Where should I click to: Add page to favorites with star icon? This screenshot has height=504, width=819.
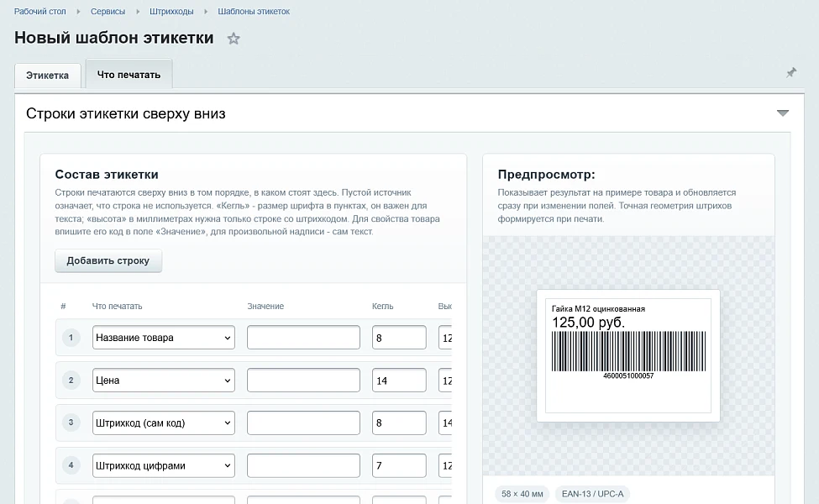234,38
